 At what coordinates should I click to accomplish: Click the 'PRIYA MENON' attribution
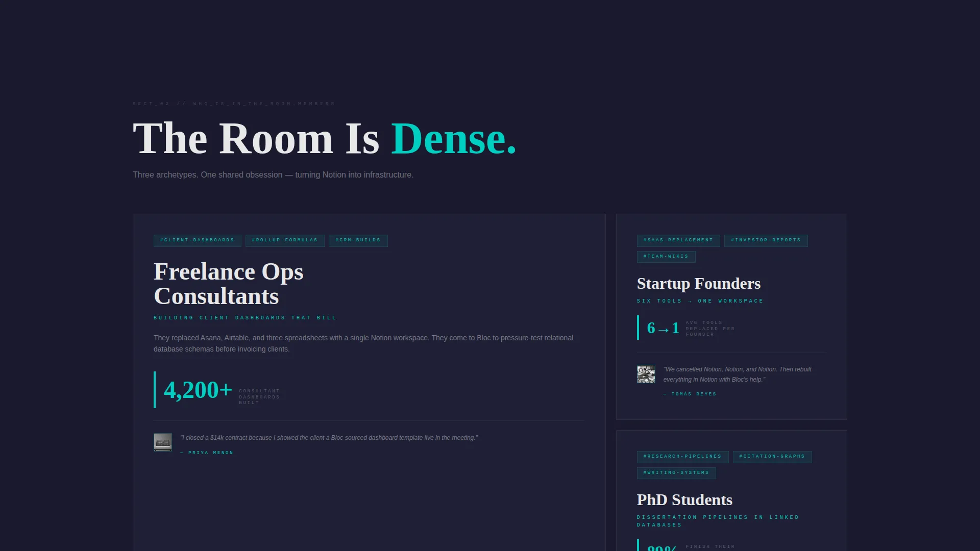coord(207,453)
